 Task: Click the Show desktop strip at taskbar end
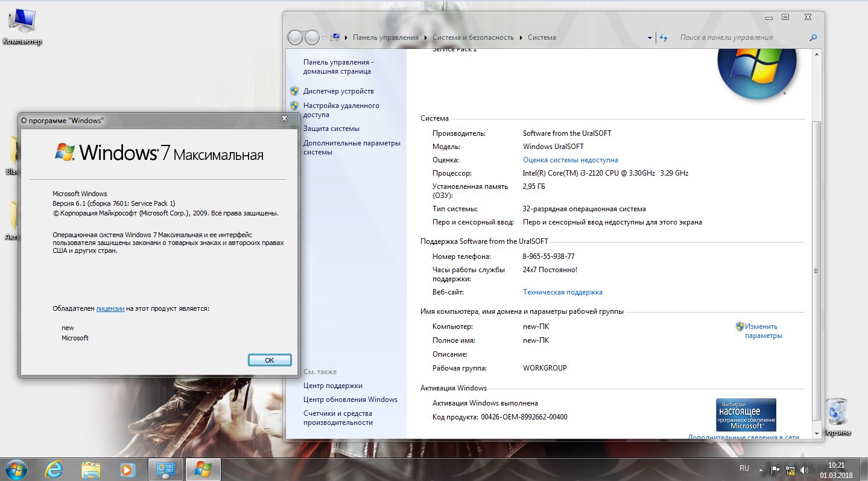coord(864,470)
